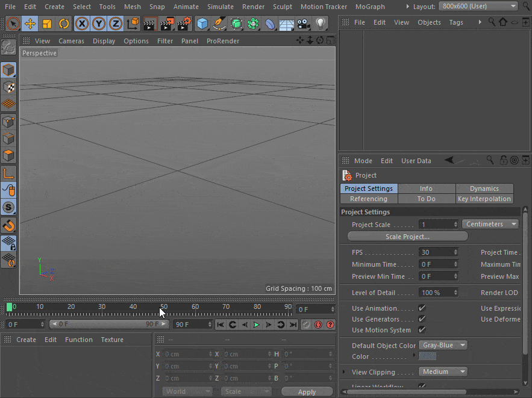The width and height of the screenshot is (532, 398).
Task: Click the Light object icon
Action: [320, 24]
